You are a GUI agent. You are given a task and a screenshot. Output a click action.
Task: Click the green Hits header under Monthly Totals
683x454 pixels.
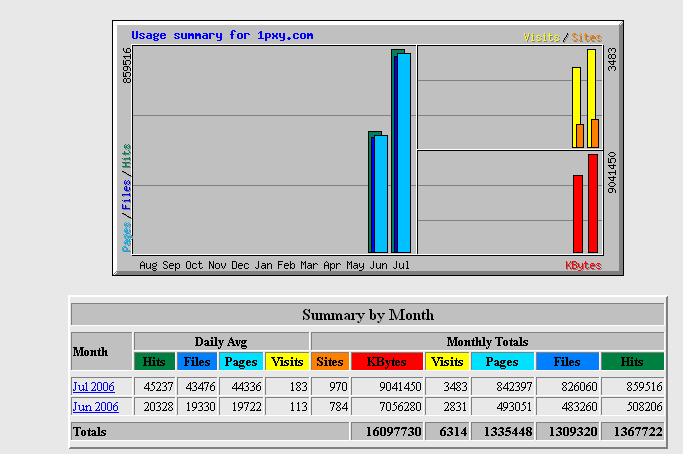[632, 362]
